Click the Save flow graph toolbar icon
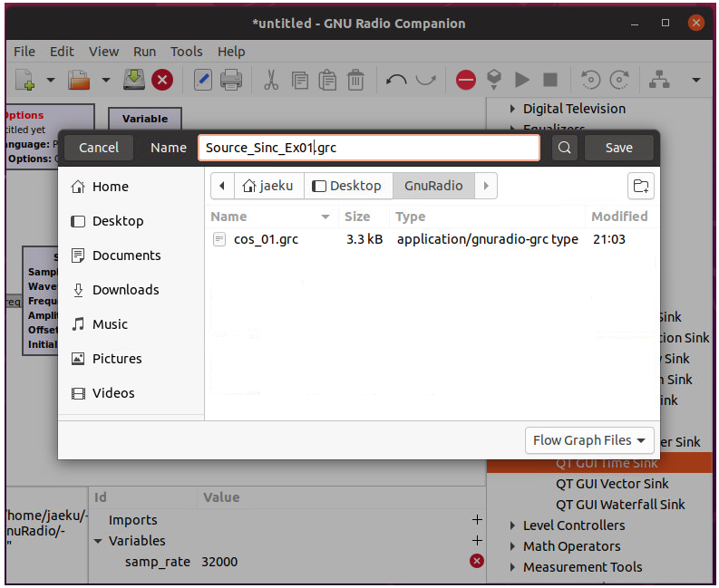 click(x=134, y=80)
